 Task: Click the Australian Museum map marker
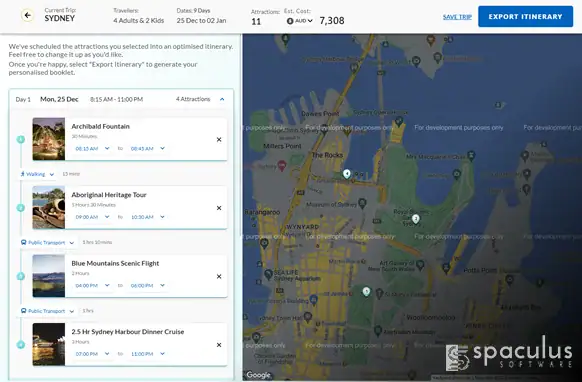378,330
